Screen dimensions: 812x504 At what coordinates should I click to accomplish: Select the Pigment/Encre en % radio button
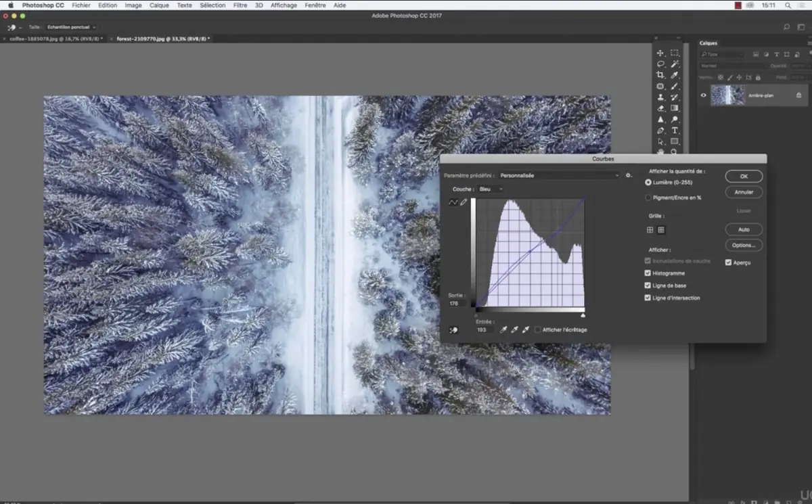point(648,196)
